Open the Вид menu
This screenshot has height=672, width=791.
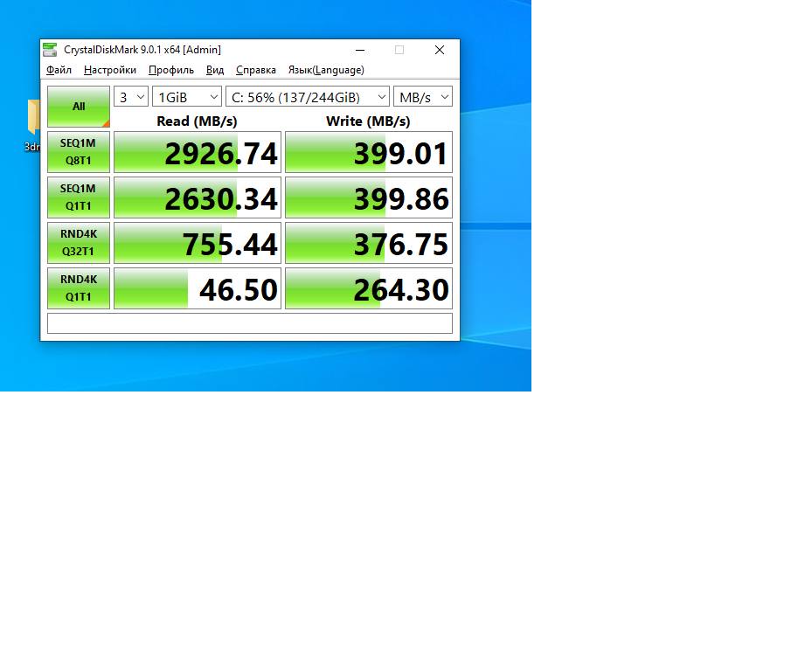215,70
